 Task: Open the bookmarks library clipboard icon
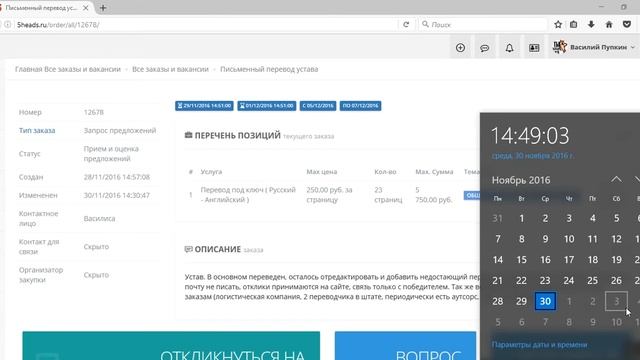(x=573, y=24)
